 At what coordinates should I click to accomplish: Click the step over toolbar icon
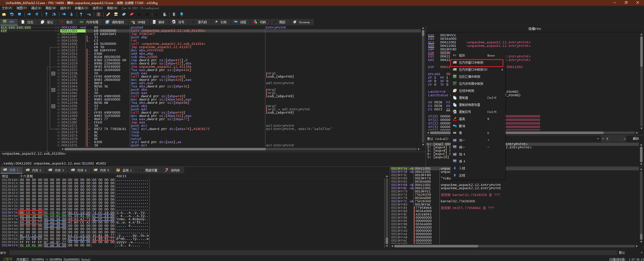(x=54, y=14)
